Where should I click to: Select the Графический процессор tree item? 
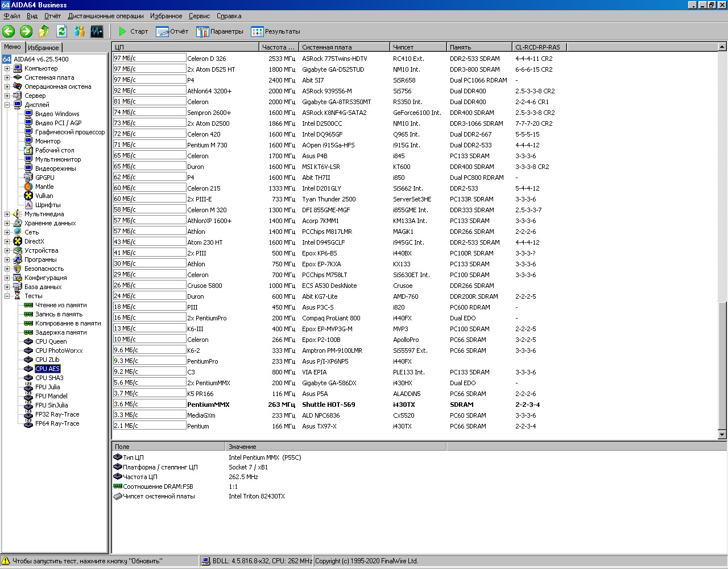[x=70, y=132]
